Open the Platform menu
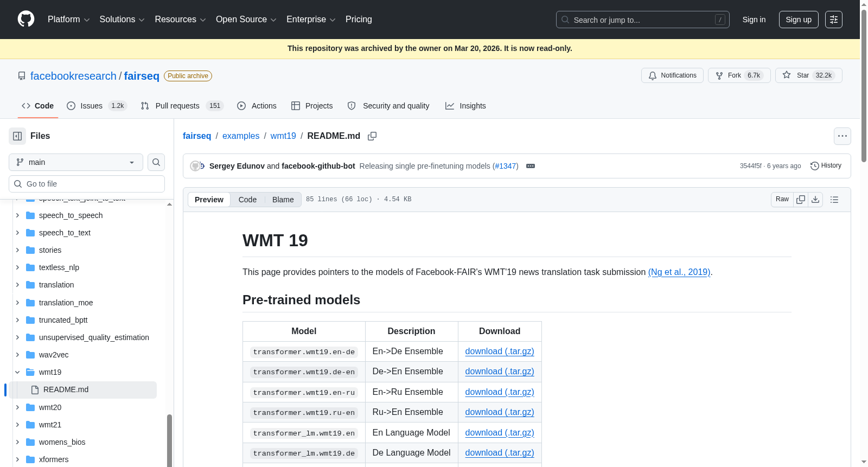The width and height of the screenshot is (868, 467). coord(69,20)
